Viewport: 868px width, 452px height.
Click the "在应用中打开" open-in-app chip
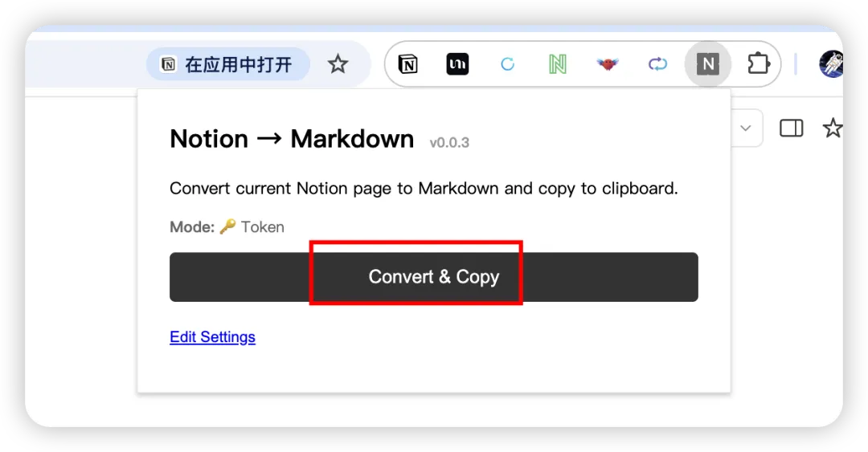pos(228,64)
